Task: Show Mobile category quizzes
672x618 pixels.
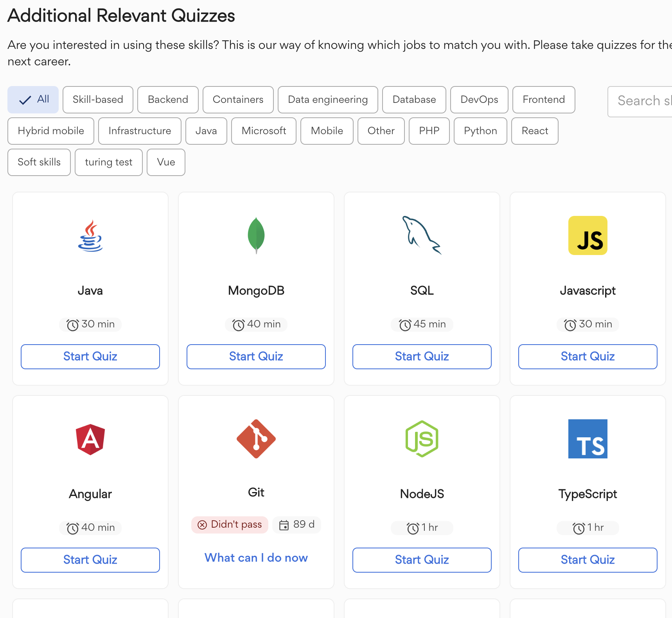Action: pos(327,131)
